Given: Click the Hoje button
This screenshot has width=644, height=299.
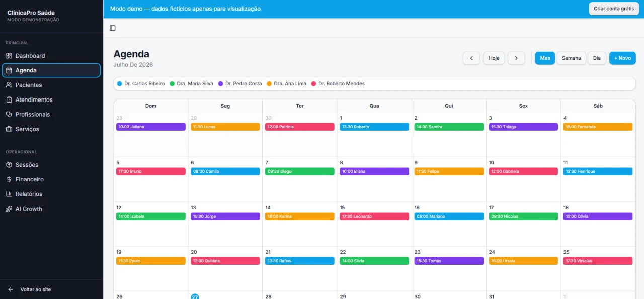Looking at the screenshot, I should [494, 58].
